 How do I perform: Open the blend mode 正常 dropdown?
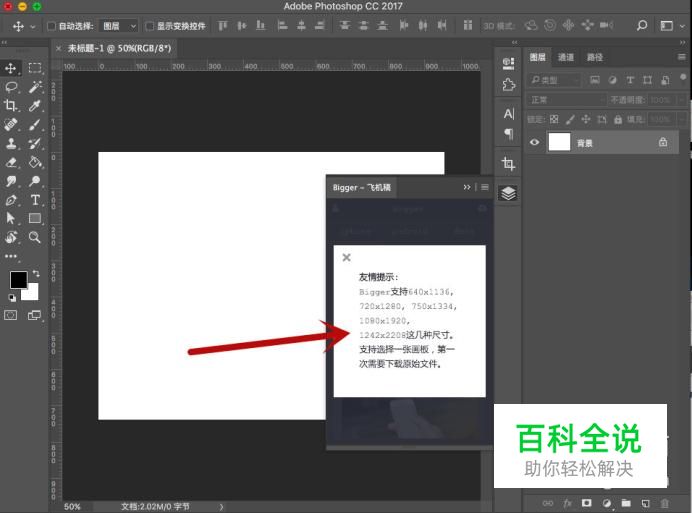coord(567,100)
